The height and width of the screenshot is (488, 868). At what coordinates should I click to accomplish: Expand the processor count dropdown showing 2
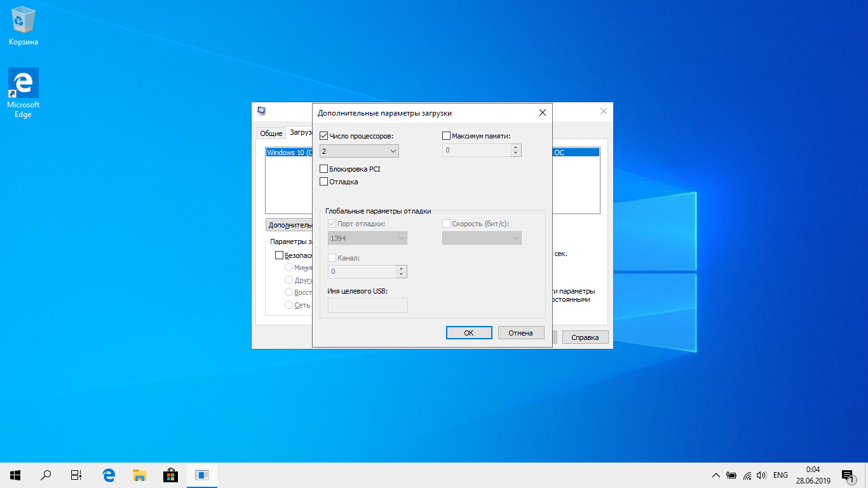click(360, 151)
